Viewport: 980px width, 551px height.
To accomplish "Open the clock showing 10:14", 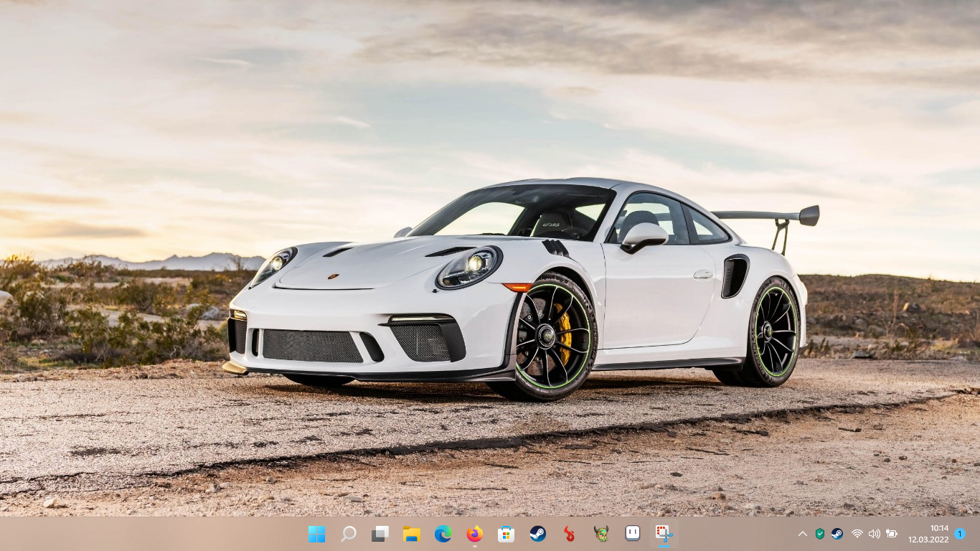I will [928, 534].
